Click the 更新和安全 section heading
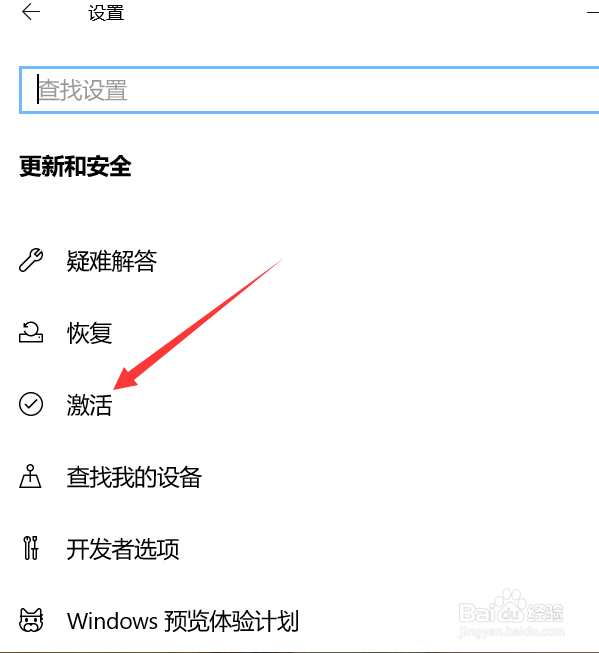This screenshot has width=599, height=653. pos(75,166)
